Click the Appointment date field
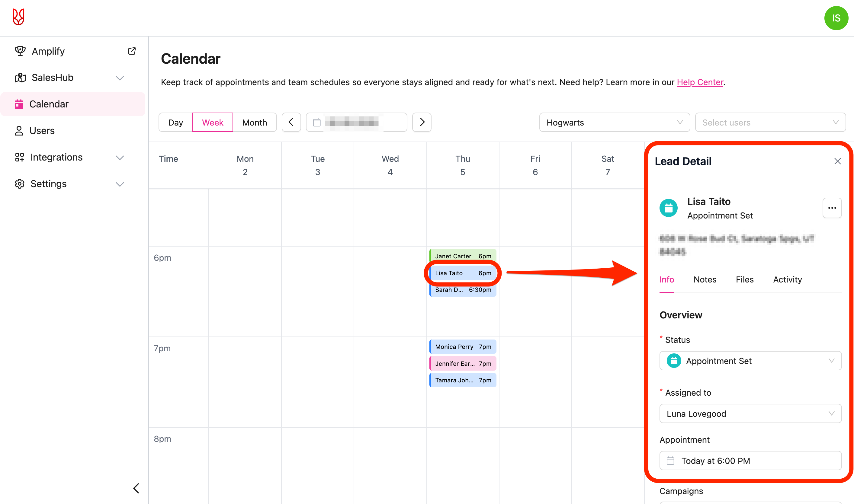 pyautogui.click(x=750, y=461)
